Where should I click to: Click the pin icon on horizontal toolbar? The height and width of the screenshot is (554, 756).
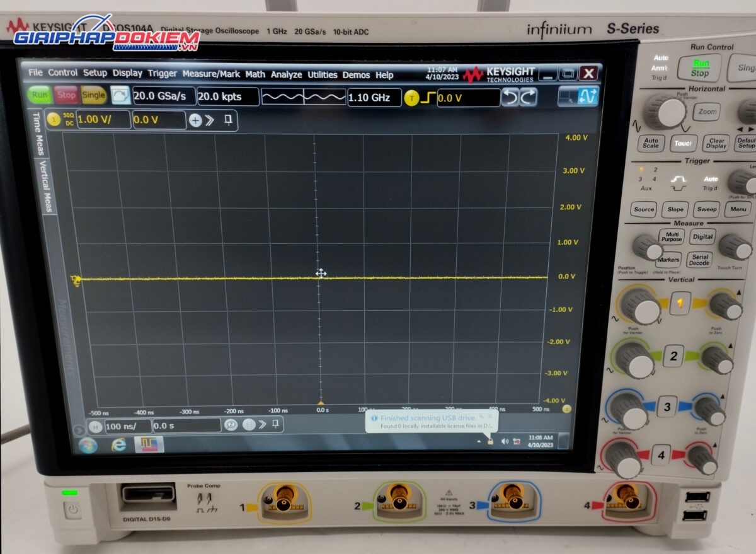[276, 424]
